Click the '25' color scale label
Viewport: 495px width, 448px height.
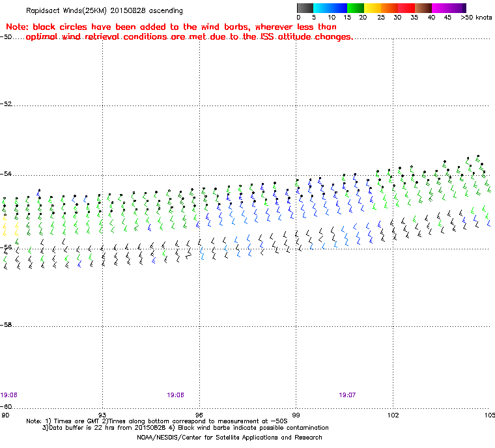pyautogui.click(x=381, y=18)
